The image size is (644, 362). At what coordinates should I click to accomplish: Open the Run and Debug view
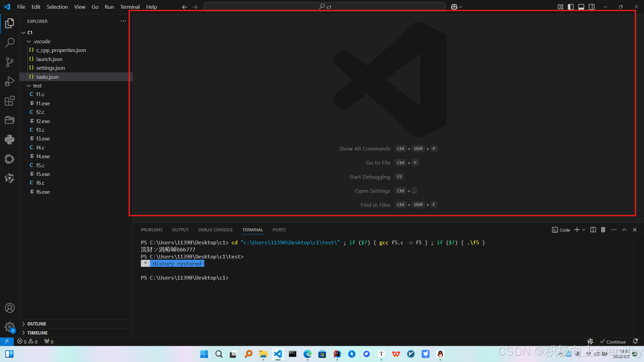(x=10, y=81)
